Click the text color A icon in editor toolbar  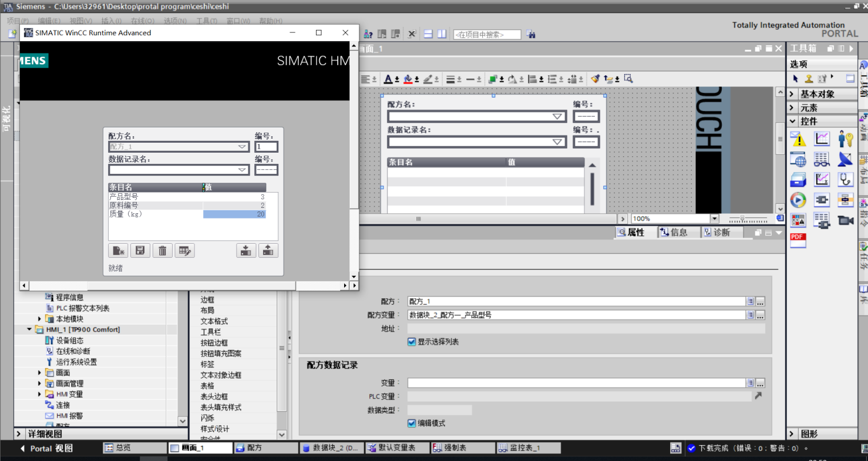[x=388, y=79]
